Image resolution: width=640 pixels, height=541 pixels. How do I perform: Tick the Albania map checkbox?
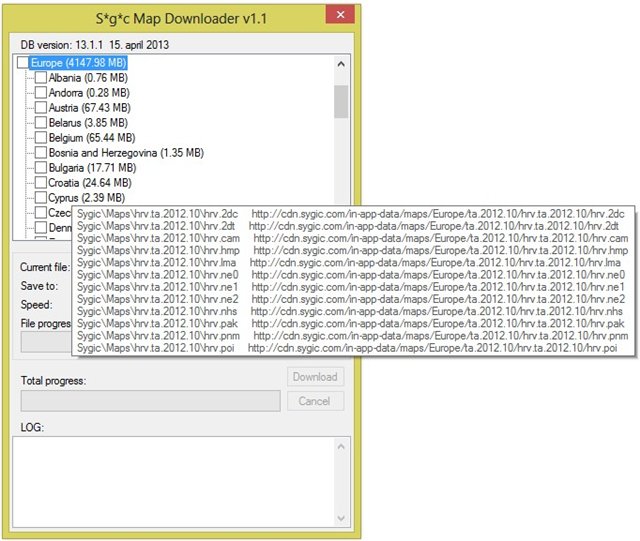40,78
